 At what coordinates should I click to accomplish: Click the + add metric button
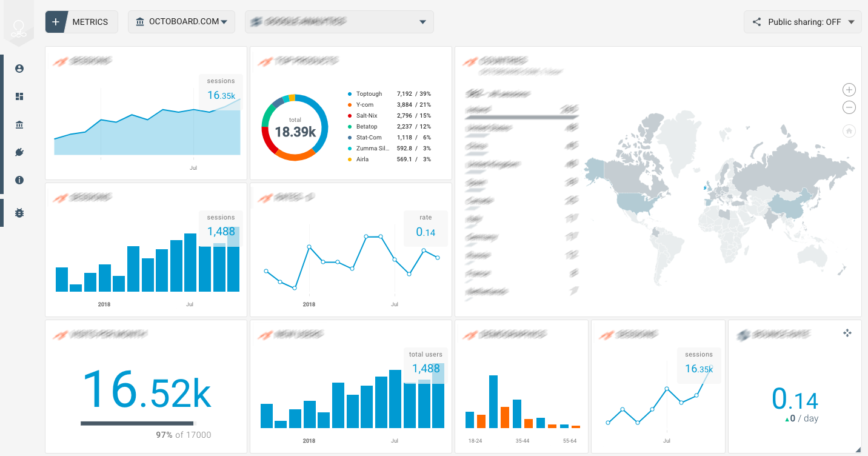click(x=56, y=21)
